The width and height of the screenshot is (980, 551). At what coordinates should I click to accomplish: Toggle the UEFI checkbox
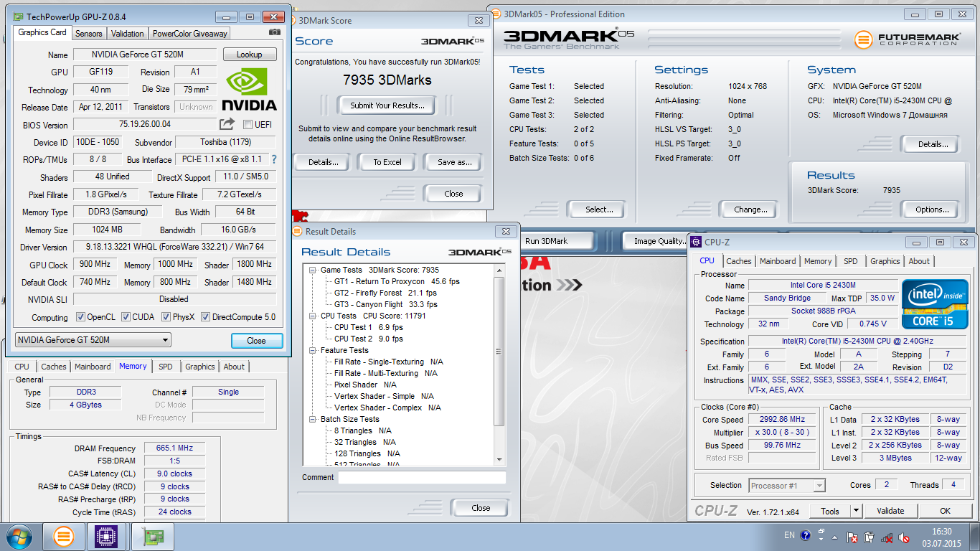pyautogui.click(x=248, y=125)
